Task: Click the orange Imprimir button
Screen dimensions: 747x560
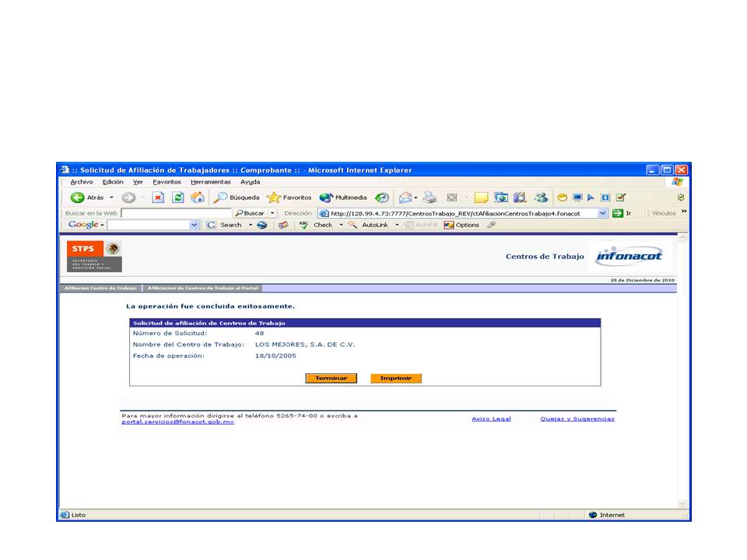Action: 396,378
